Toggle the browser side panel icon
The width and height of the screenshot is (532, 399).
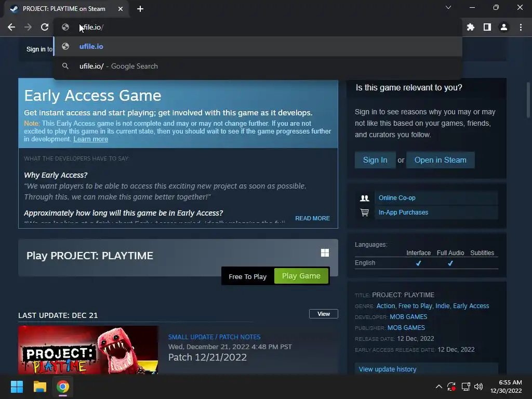487,27
